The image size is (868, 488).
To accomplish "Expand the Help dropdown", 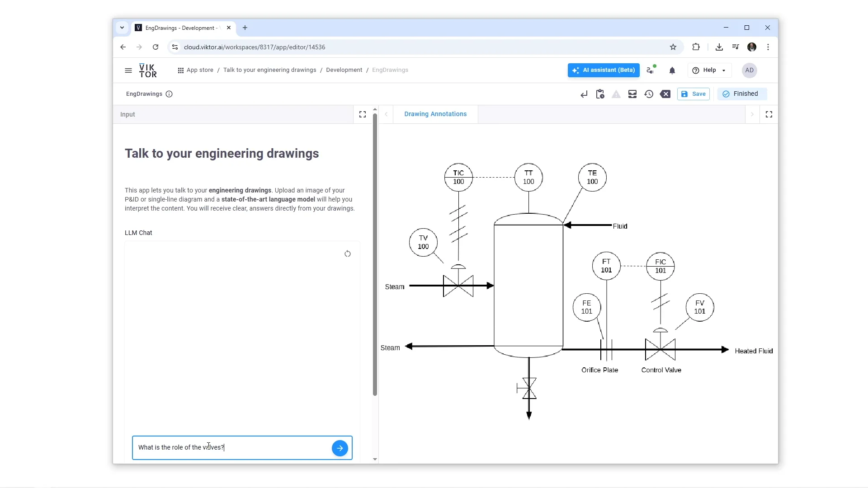I will click(x=709, y=70).
